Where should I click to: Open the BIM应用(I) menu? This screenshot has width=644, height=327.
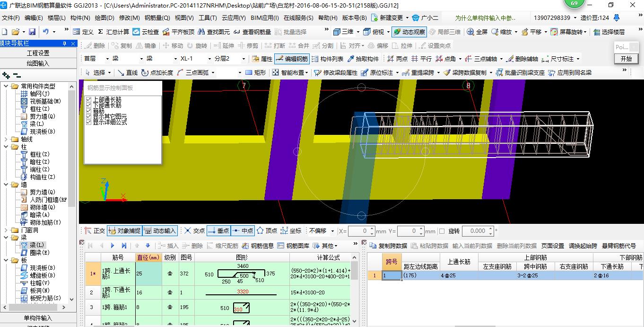click(265, 18)
